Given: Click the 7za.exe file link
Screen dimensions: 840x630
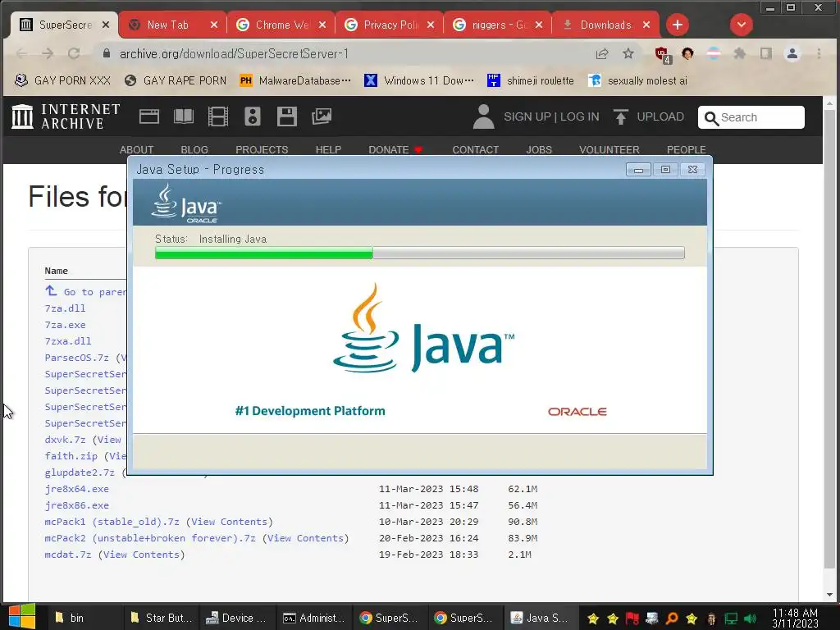Looking at the screenshot, I should coord(65,325).
